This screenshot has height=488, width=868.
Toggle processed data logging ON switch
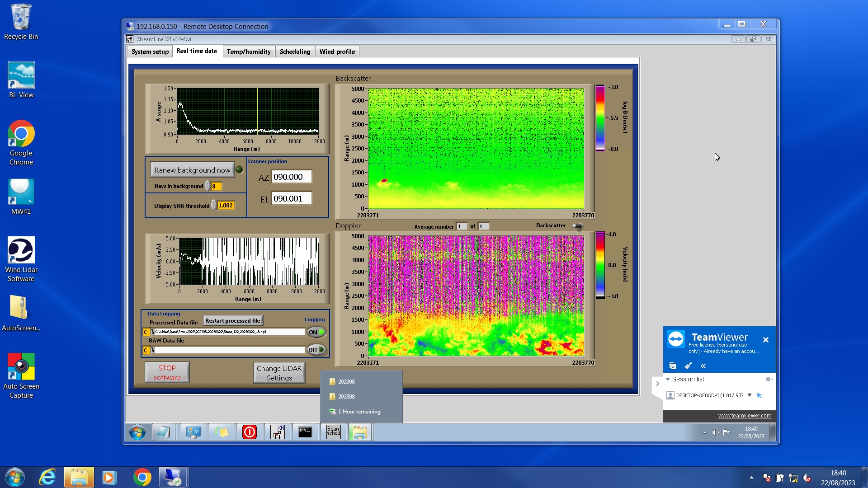coord(316,332)
